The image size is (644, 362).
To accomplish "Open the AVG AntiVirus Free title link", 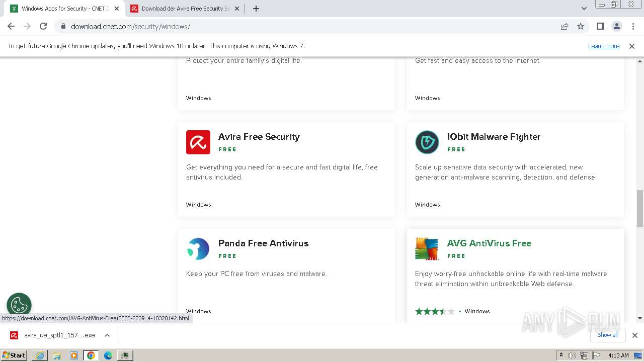I will (489, 243).
